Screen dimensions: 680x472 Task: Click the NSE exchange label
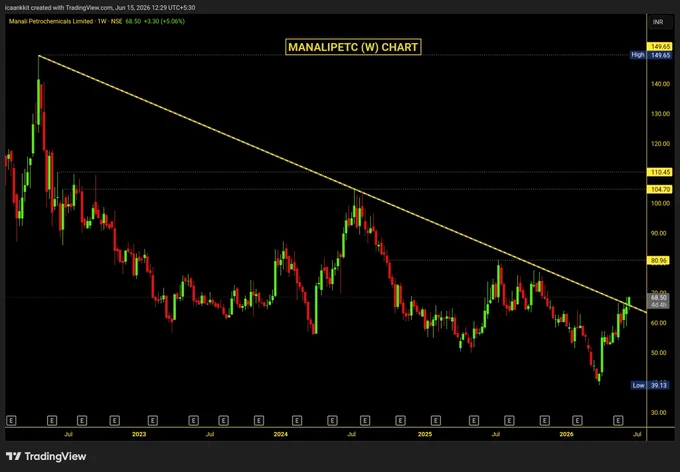(x=117, y=21)
